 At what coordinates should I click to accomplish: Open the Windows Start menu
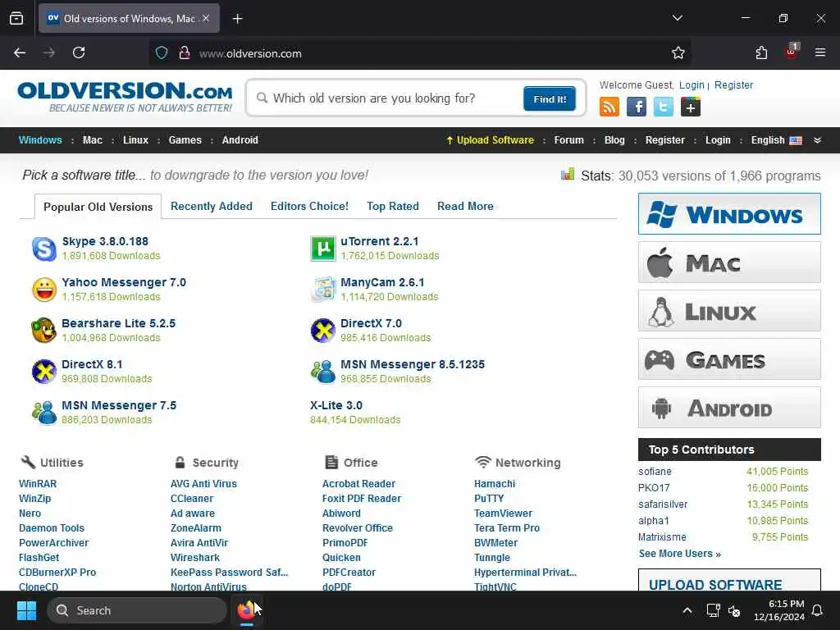[26, 610]
